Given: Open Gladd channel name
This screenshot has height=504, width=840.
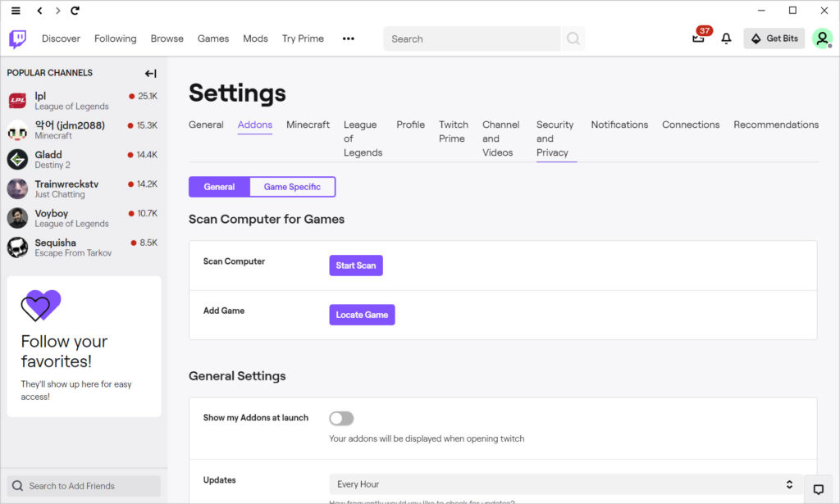Looking at the screenshot, I should [48, 155].
